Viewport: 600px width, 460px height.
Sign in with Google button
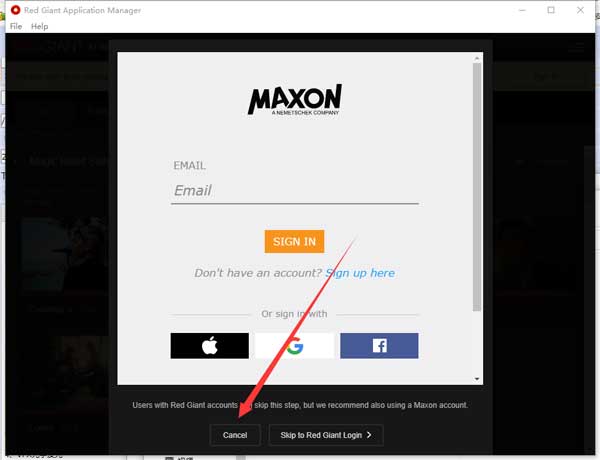pyautogui.click(x=294, y=346)
